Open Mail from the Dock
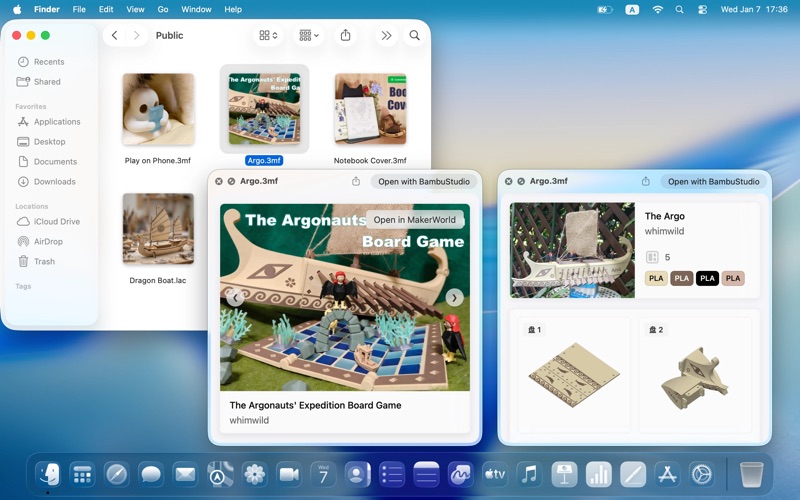 185,474
